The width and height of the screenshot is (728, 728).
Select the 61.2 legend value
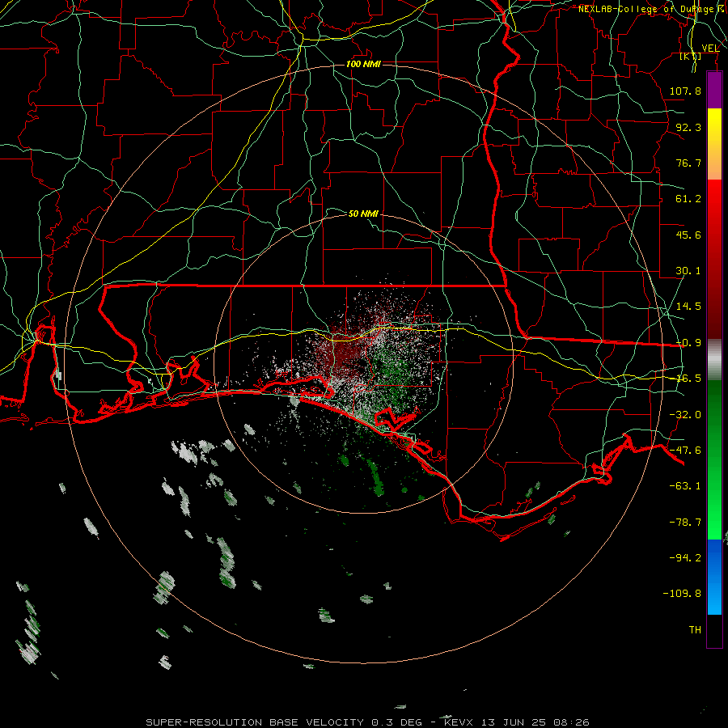[x=688, y=199]
